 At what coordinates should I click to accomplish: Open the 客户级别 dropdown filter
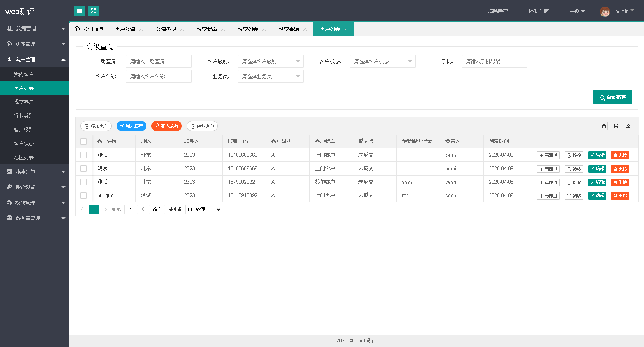pos(271,61)
